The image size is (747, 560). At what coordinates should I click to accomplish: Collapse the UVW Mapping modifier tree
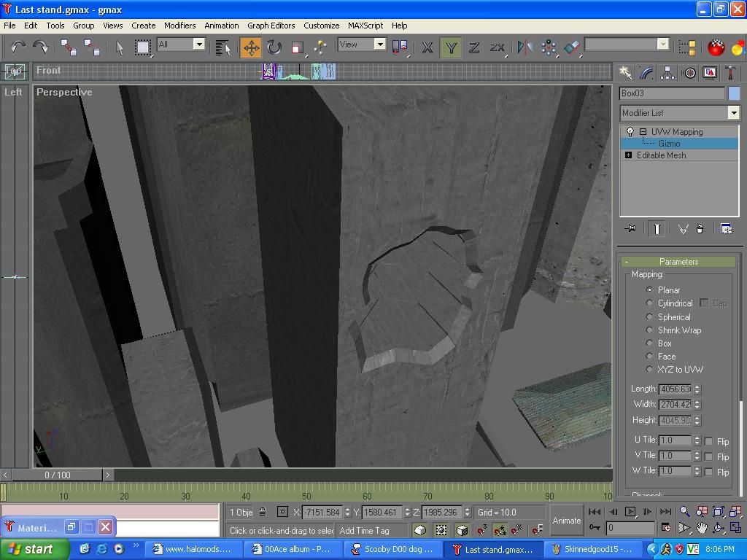[643, 131]
